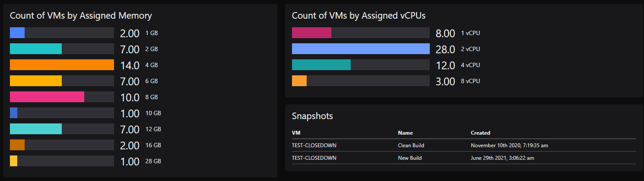Viewport: 644px width, 181px height.
Task: Sort snapshots by Name column header
Action: (x=405, y=133)
